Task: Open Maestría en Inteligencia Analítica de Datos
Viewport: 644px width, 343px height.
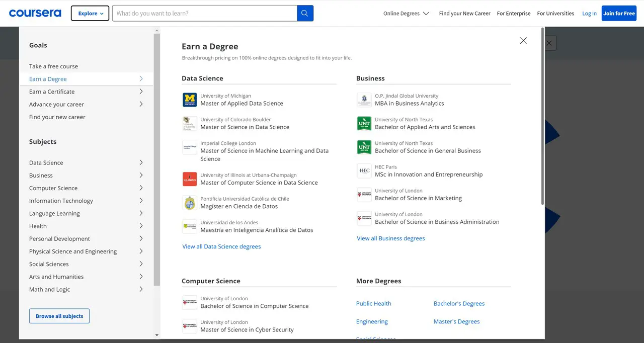Action: (x=257, y=230)
